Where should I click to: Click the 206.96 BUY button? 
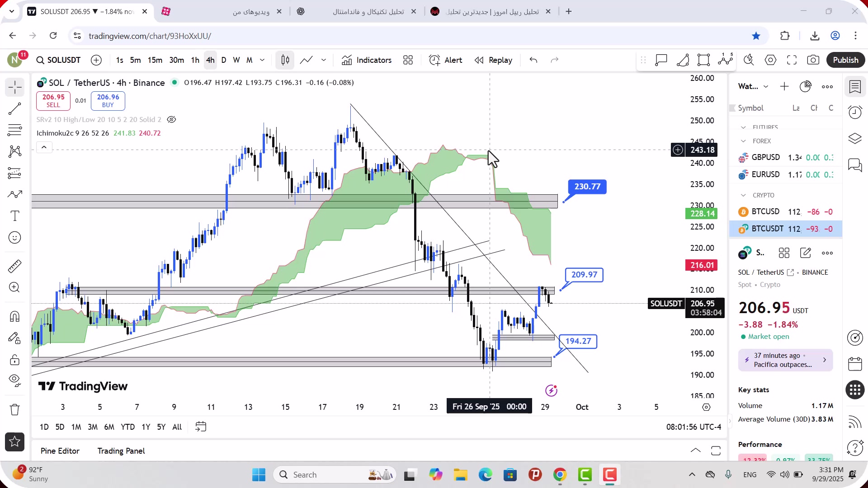tap(108, 101)
